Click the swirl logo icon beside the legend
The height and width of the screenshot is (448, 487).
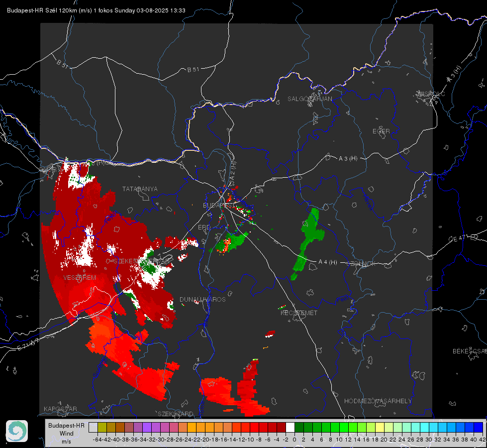click(17, 431)
